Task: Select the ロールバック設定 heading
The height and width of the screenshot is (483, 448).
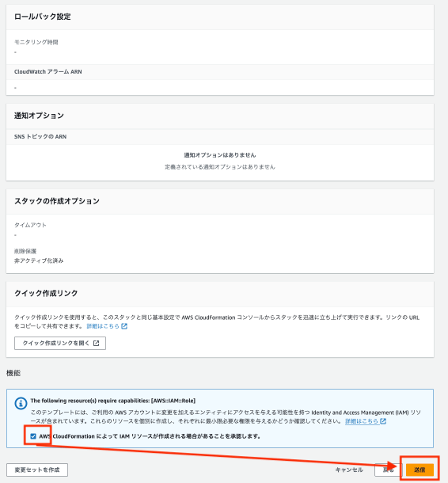Action: point(43,17)
